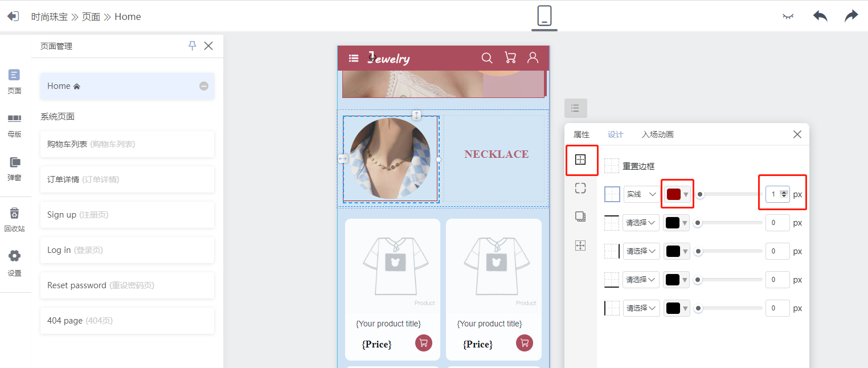This screenshot has width=868, height=368.
Task: Click the all-borders width slider handle
Action: coord(701,194)
